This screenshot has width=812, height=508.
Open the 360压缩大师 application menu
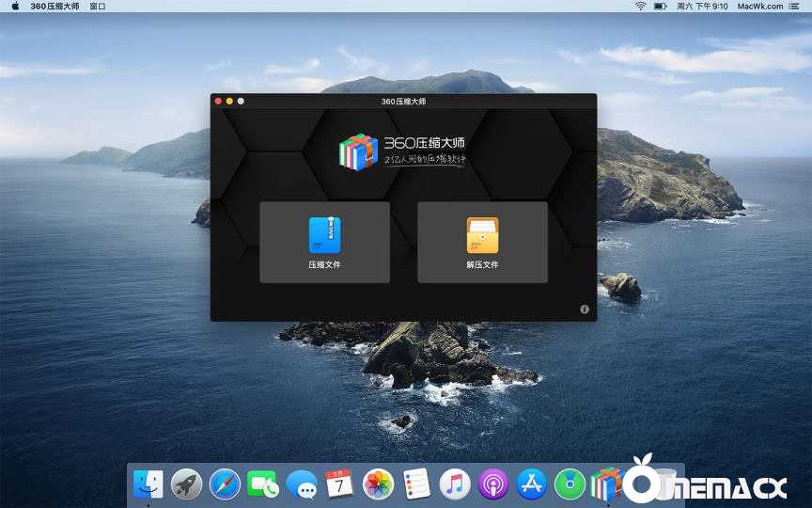[x=55, y=6]
